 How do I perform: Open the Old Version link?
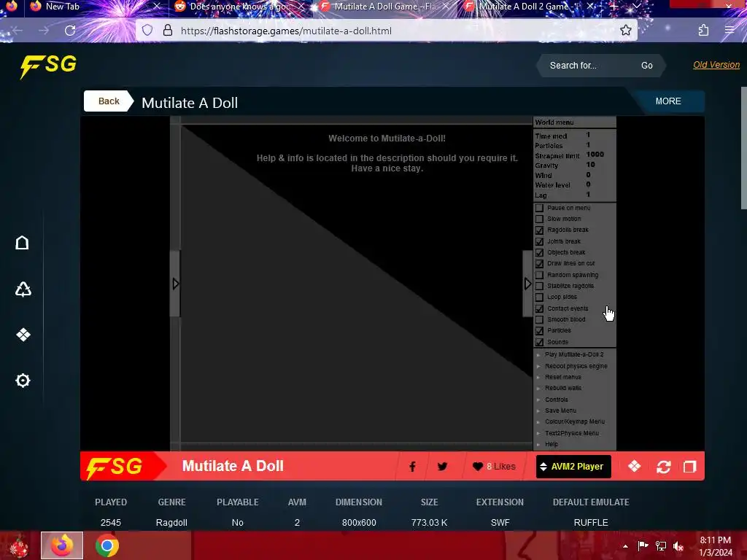pos(716,65)
